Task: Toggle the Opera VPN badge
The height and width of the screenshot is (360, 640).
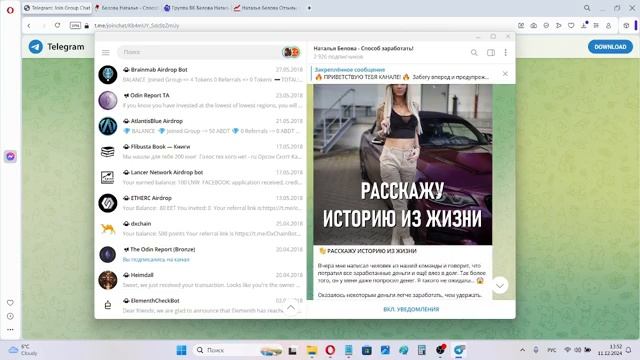Action: point(75,25)
